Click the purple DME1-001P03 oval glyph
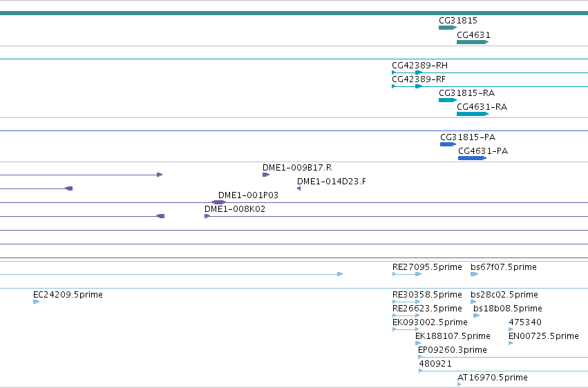 coord(218,202)
